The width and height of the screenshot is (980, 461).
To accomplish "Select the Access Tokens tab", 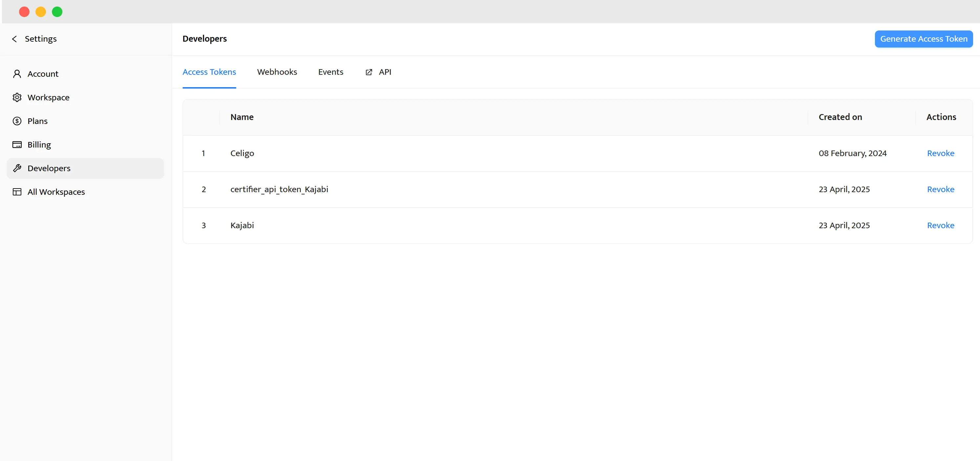I will pos(209,72).
